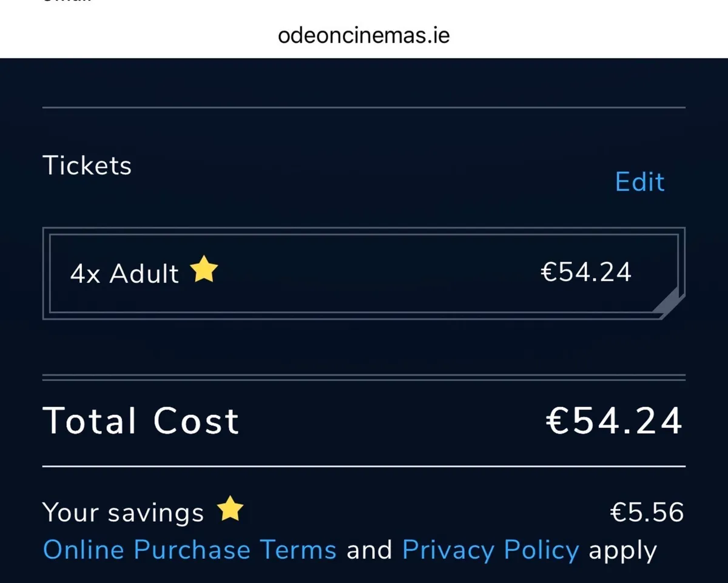Click the Total Cost label

[x=140, y=420]
